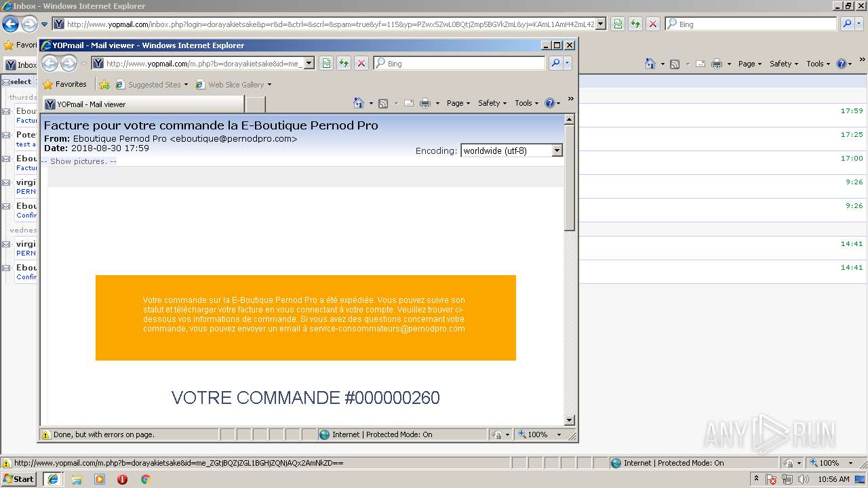Click search magnifier in Inbox window
The image size is (868, 488).
(847, 24)
